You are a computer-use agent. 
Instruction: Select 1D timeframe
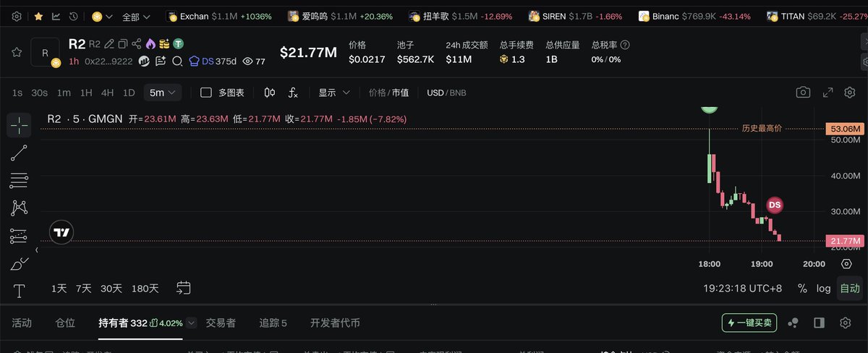129,93
